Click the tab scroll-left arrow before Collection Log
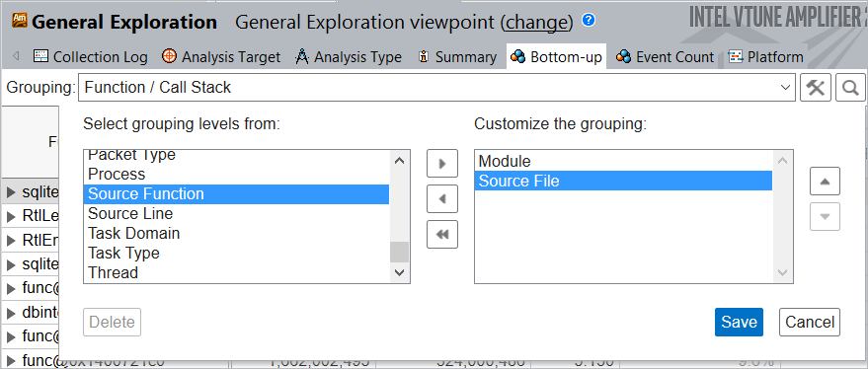Image resolution: width=868 pixels, height=369 pixels. click(16, 56)
